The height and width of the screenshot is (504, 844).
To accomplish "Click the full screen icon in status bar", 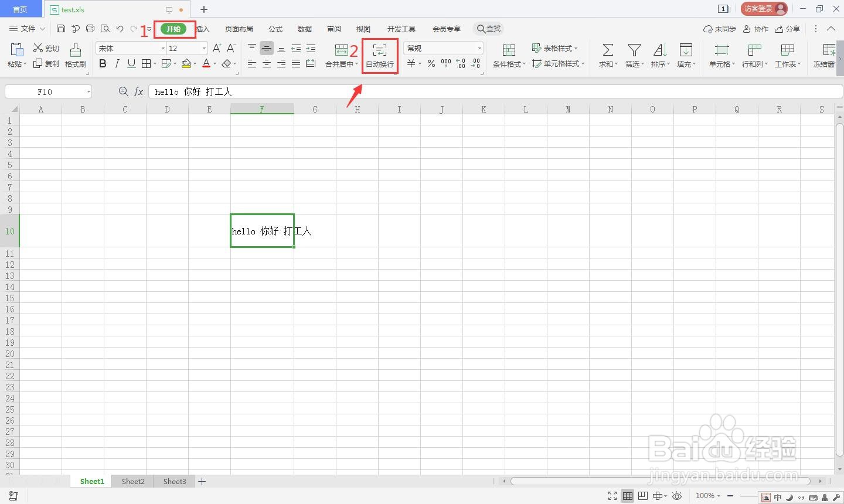I will click(x=612, y=496).
